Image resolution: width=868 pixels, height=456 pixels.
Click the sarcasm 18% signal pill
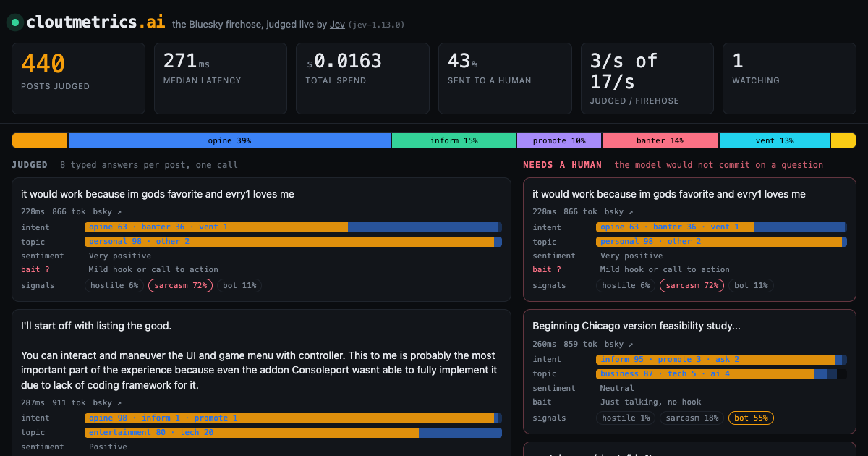(x=692, y=418)
